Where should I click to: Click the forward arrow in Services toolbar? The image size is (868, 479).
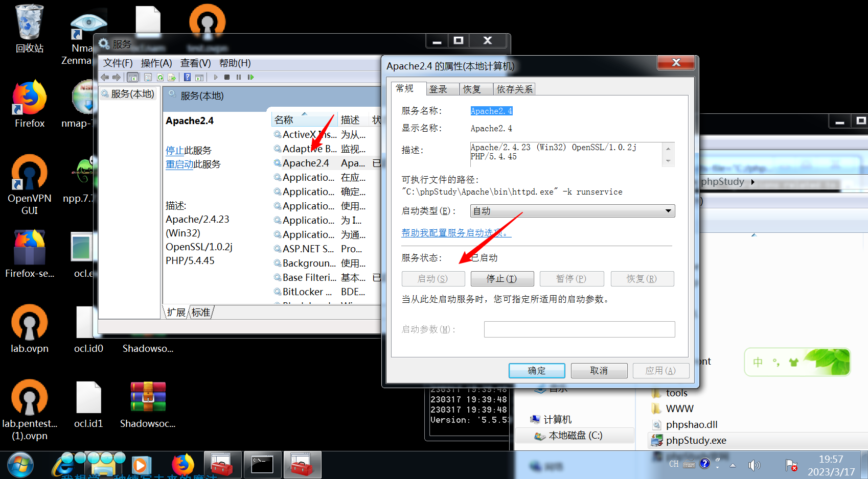tap(117, 77)
